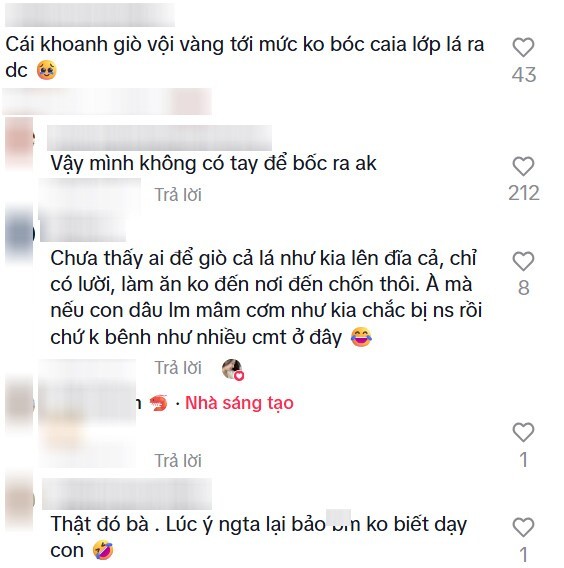Open the creator-liked avatar badge next to Trả lời

click(233, 369)
